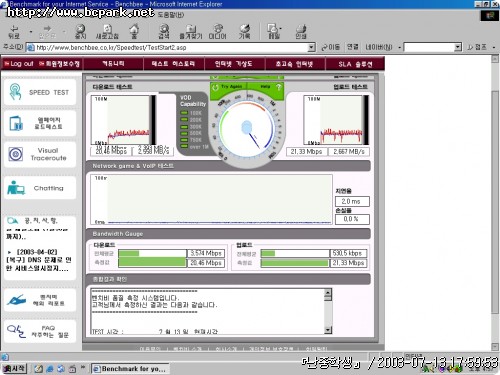The width and height of the screenshot is (500, 375).
Task: Open the Internet Weather menu tab
Action: 234,63
